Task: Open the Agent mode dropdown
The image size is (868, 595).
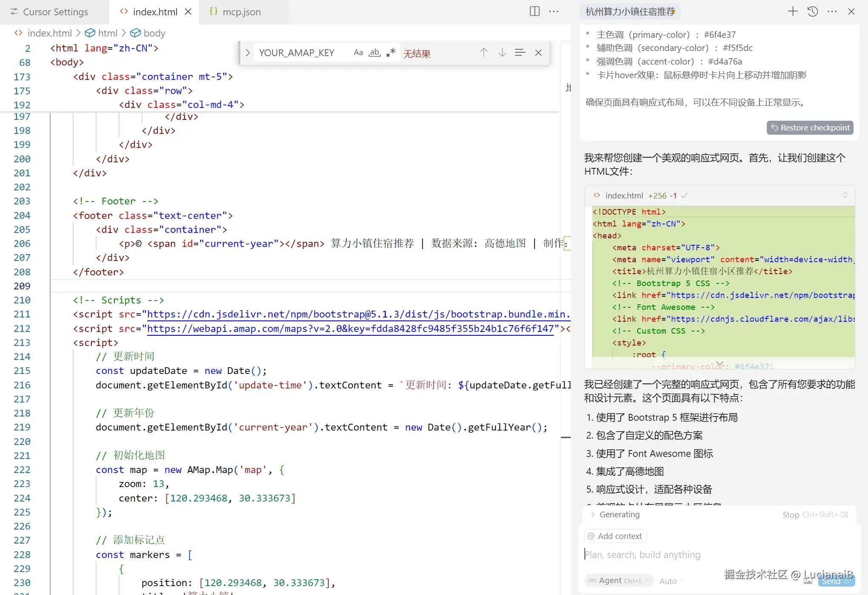Action: [619, 581]
